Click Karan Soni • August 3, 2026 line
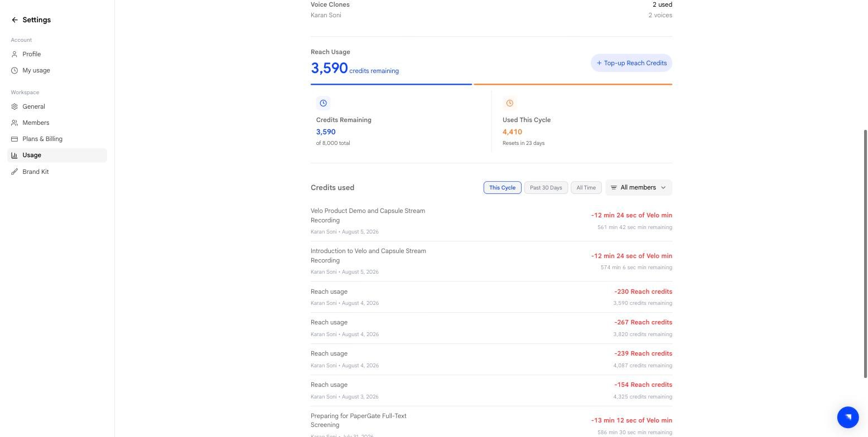 [344, 397]
